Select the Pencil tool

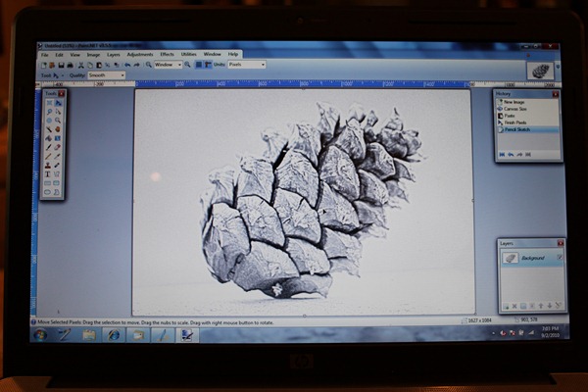coord(48,157)
